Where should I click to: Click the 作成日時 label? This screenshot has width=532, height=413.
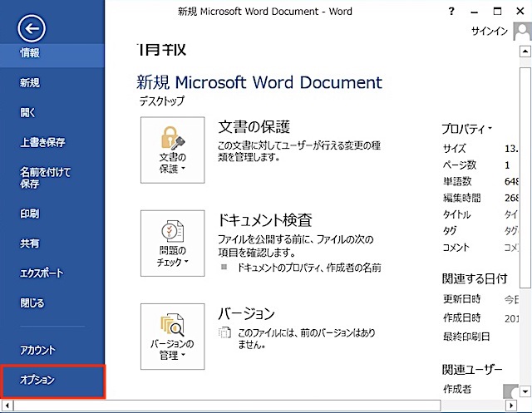click(462, 317)
